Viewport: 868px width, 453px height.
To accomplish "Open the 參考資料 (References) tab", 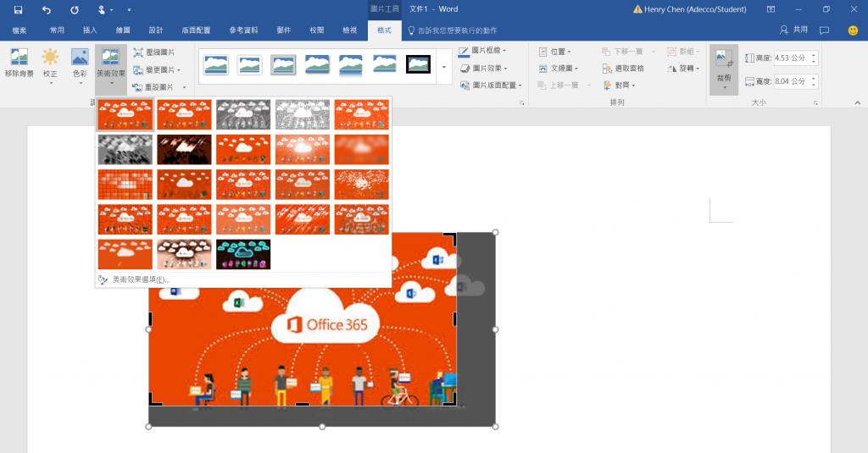I will (243, 30).
